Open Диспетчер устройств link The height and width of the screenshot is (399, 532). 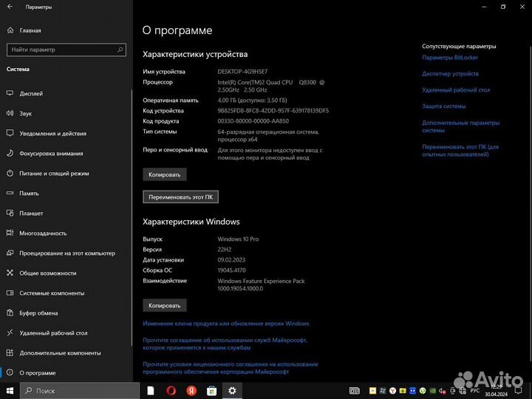click(450, 74)
